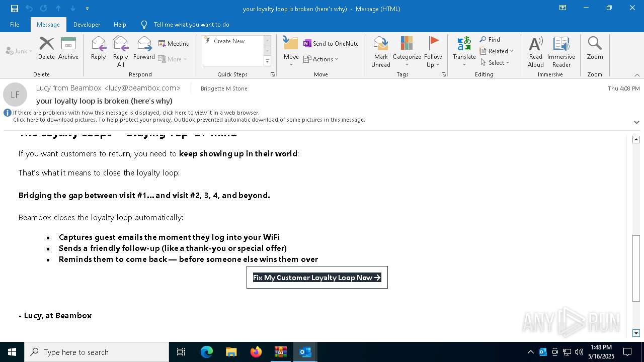Launch Microsoft Edge from taskbar
Image resolution: width=644 pixels, height=362 pixels.
206,352
